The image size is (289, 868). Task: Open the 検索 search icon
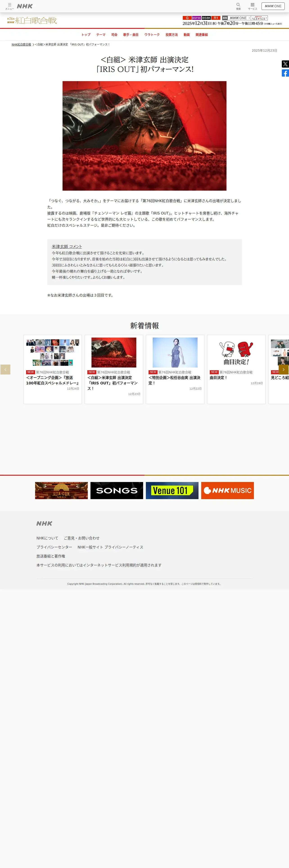238,6
